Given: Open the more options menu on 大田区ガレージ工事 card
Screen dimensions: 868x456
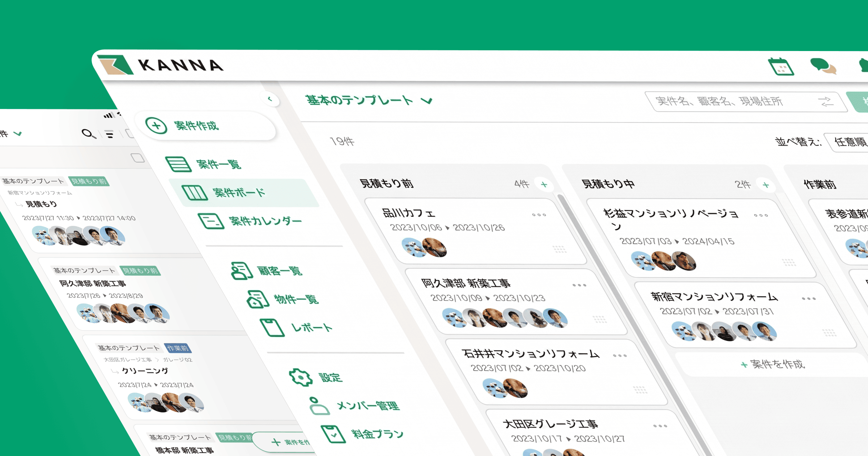Looking at the screenshot, I should coord(660,426).
